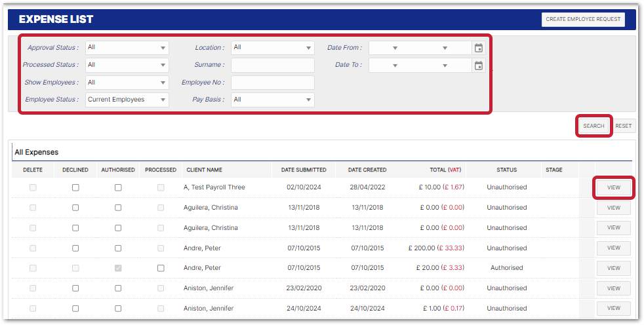Sort by the Date Submitted column header
The height and width of the screenshot is (325, 644).
pyautogui.click(x=304, y=170)
